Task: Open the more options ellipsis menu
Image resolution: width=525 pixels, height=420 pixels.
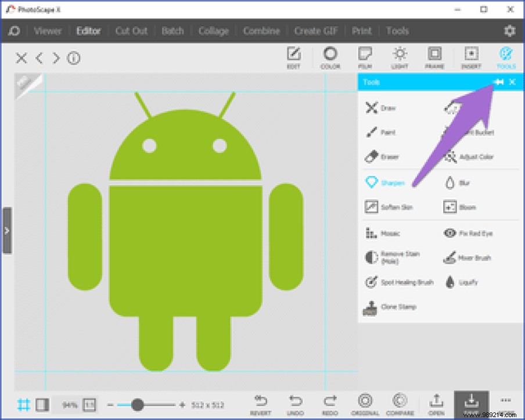Action: tap(505, 400)
